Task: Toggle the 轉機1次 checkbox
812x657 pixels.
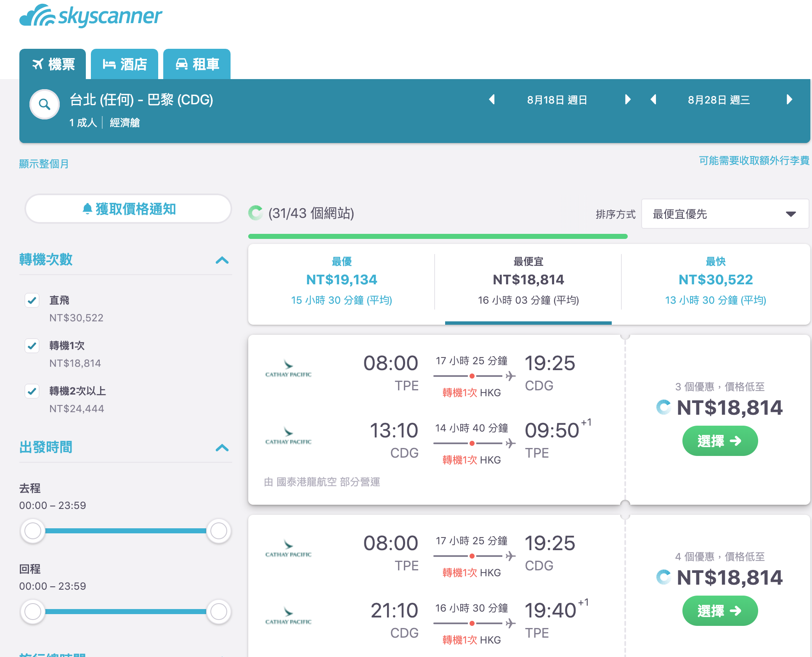Action: point(32,346)
